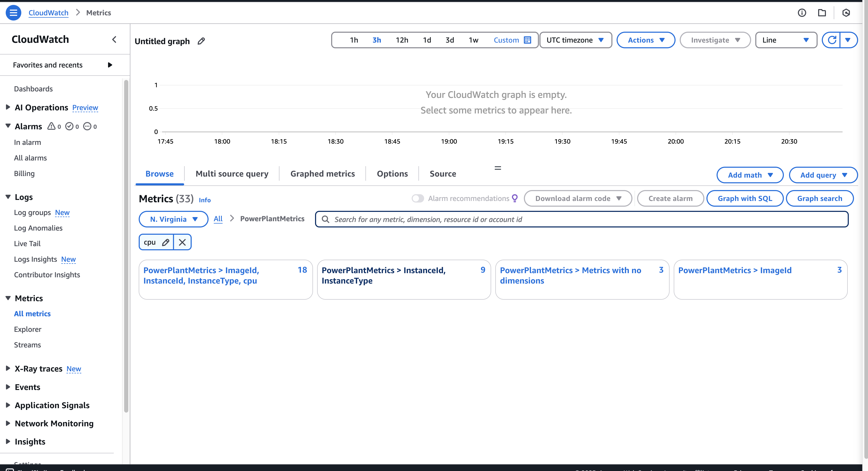Remove the cpu filter

(x=182, y=242)
